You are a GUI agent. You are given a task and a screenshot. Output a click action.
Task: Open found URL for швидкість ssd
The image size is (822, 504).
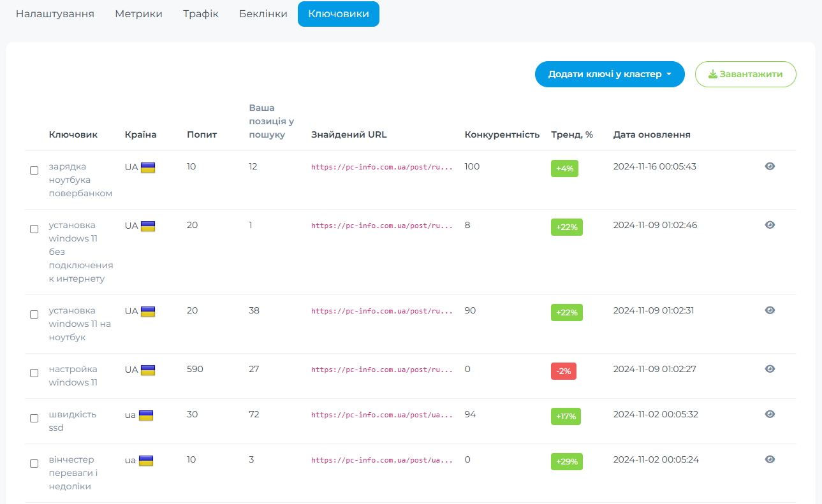(x=382, y=415)
